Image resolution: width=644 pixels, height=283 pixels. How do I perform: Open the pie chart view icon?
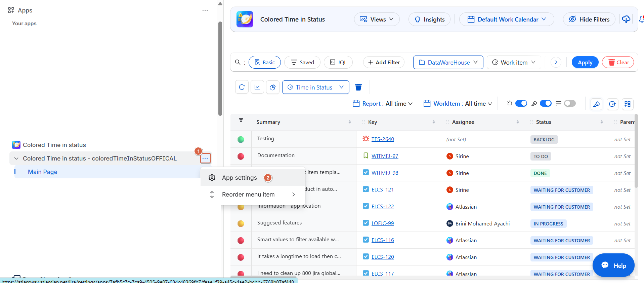[273, 87]
